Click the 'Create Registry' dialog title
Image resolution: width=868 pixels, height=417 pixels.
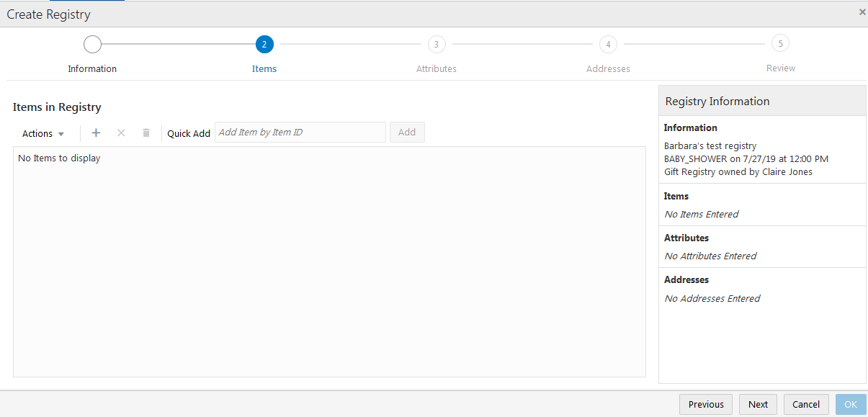pos(49,14)
